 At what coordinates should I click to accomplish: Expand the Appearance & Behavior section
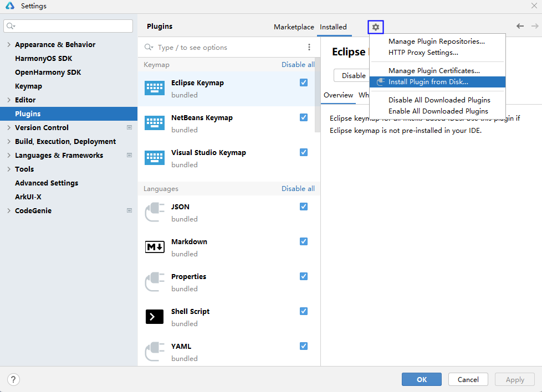[9, 45]
